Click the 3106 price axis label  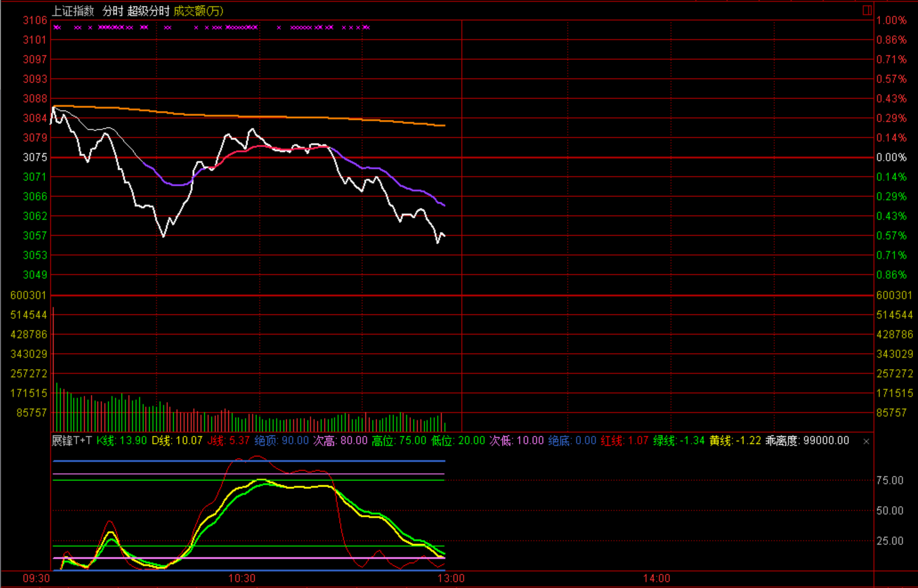point(35,20)
